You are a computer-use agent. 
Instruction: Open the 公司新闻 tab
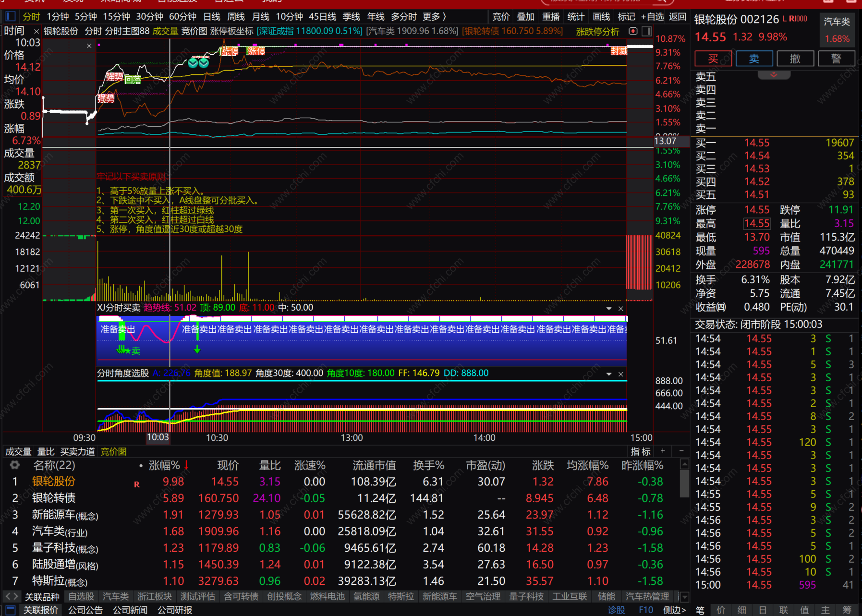(130, 610)
